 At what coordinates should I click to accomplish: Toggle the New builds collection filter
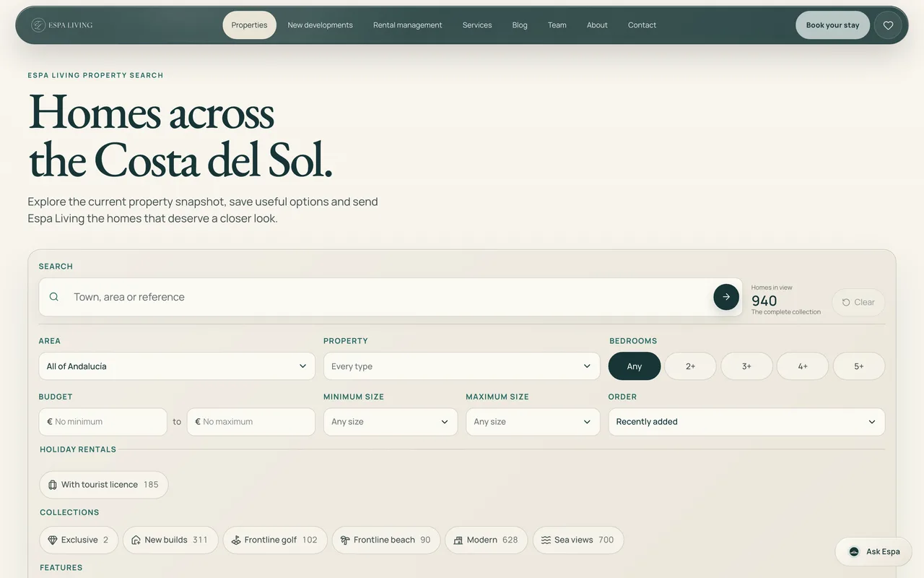click(170, 540)
